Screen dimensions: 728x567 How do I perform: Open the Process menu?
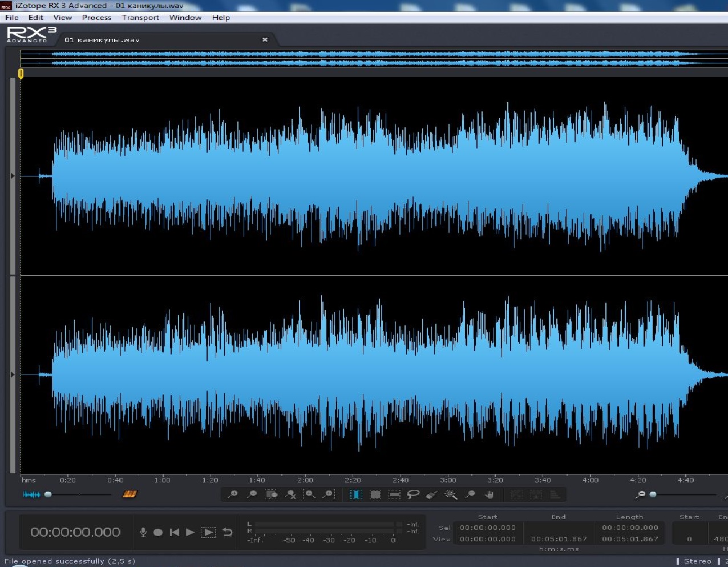click(x=96, y=18)
